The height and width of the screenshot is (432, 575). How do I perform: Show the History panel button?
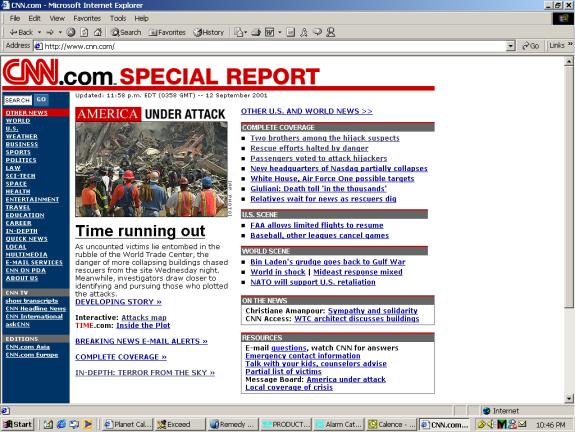[209, 32]
